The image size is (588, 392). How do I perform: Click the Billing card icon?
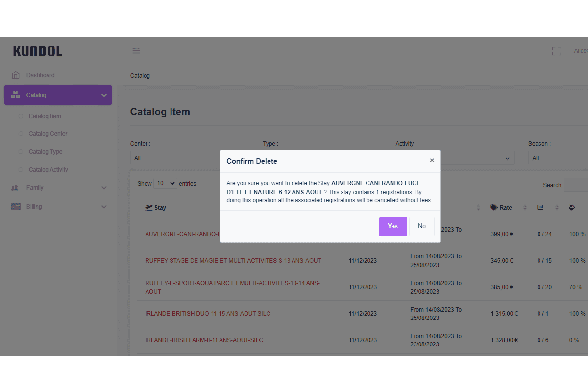pyautogui.click(x=16, y=207)
